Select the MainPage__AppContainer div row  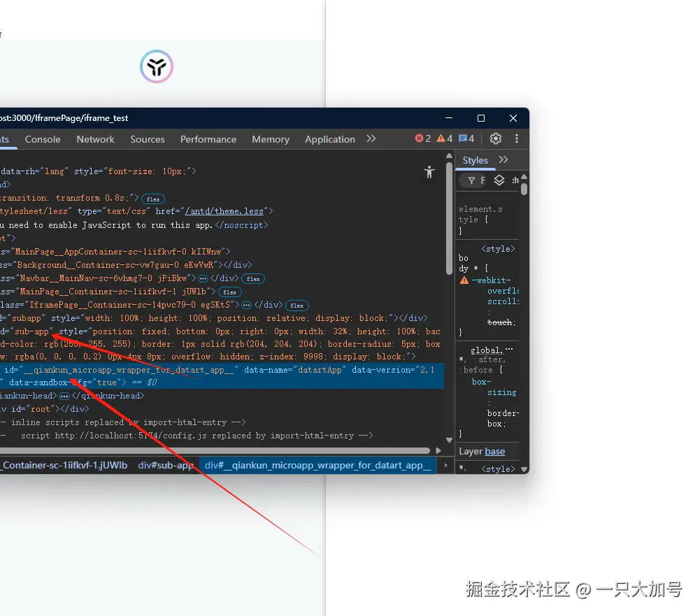[x=115, y=252]
